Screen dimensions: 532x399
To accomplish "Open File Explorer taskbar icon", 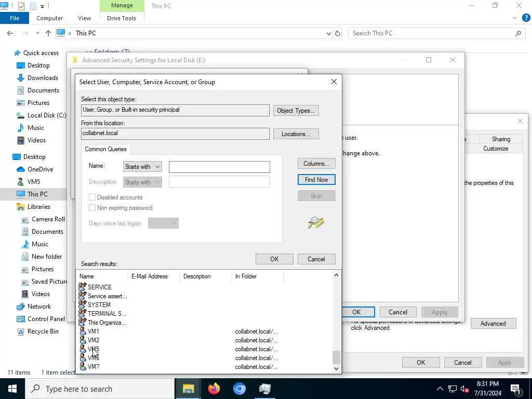I will point(188,389).
